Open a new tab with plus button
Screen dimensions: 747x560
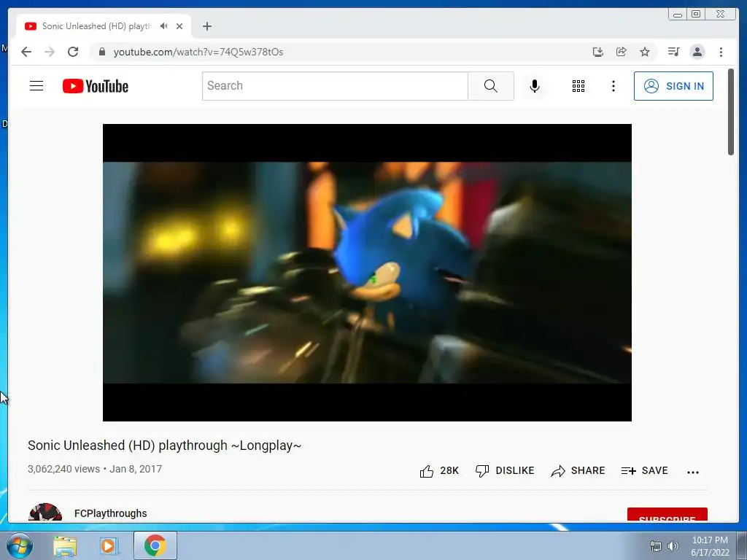point(206,26)
